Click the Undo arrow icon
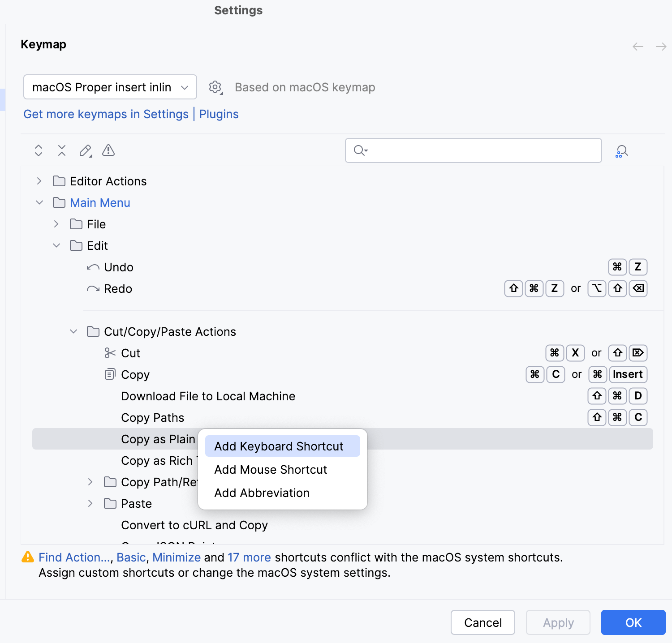 [92, 267]
